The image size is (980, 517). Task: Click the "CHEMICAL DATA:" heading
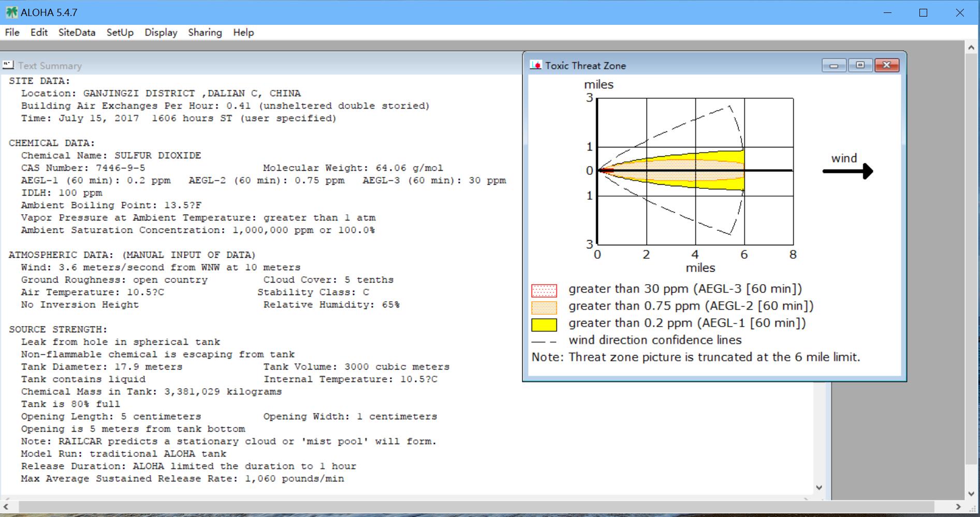[52, 143]
